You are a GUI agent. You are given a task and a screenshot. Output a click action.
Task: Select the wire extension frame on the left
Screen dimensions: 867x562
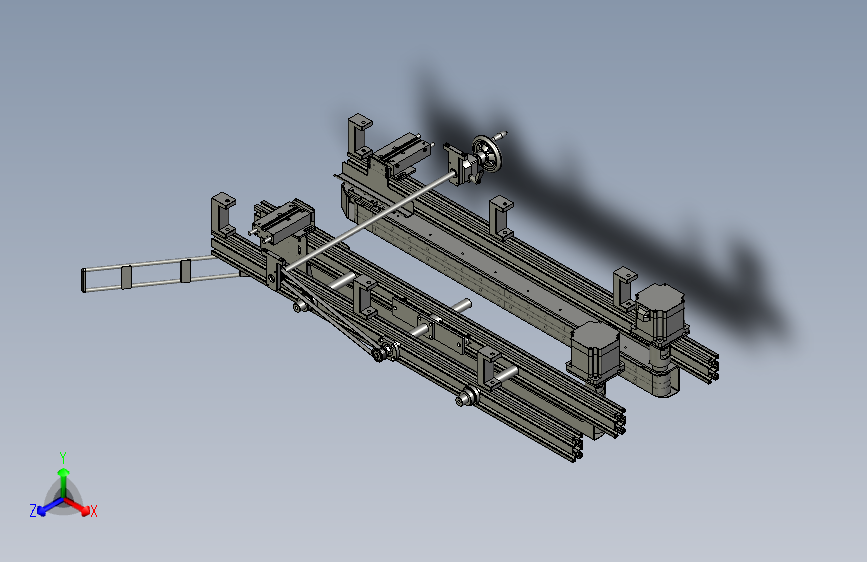159,272
